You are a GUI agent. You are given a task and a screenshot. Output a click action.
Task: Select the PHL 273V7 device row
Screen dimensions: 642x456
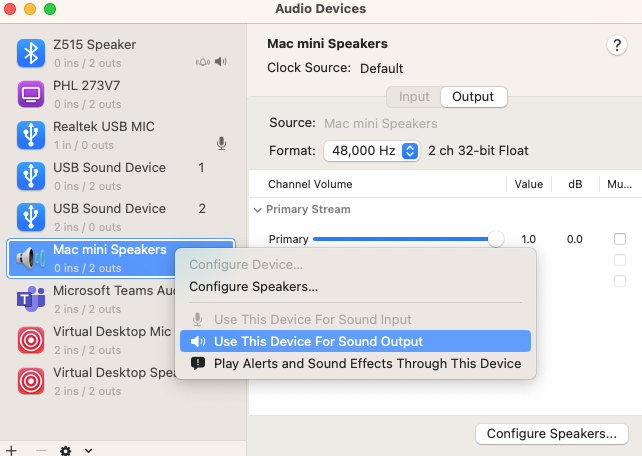(121, 95)
